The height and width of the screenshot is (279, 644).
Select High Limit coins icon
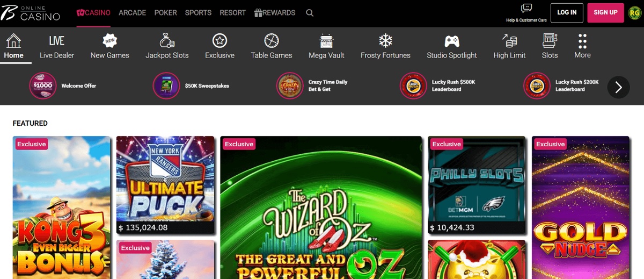509,40
